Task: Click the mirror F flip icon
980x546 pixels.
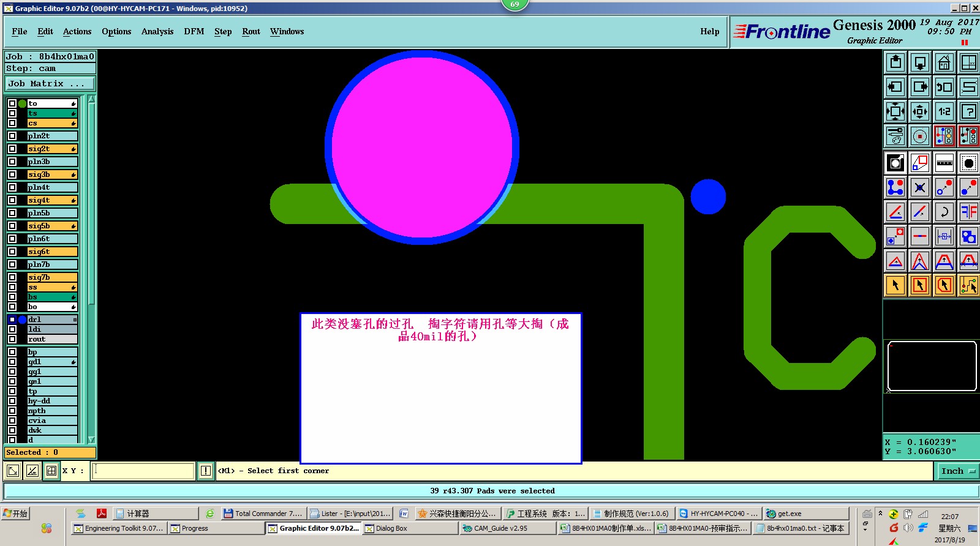Action: (x=969, y=212)
